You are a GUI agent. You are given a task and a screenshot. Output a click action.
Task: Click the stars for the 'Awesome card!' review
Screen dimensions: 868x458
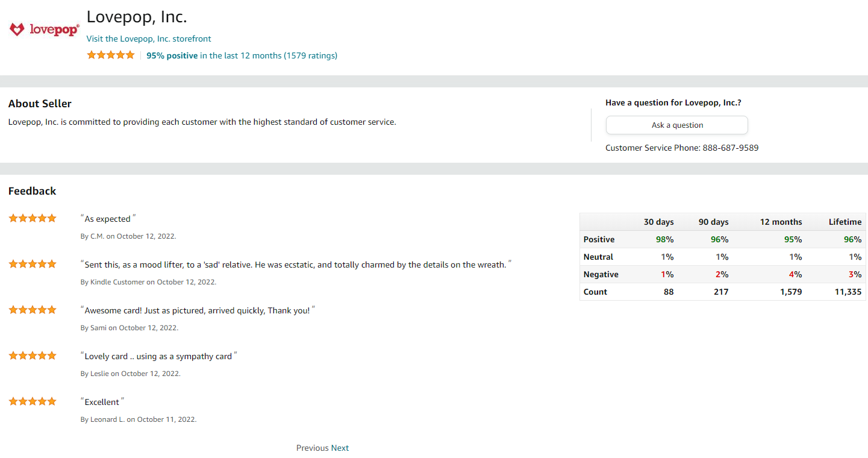[x=33, y=310]
